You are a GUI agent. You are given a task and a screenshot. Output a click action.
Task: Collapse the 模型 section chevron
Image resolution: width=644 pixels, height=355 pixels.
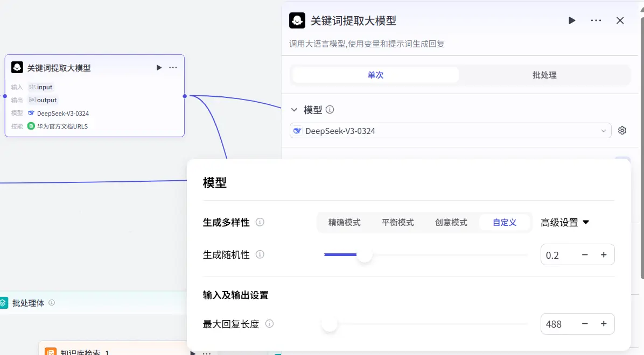pyautogui.click(x=294, y=109)
